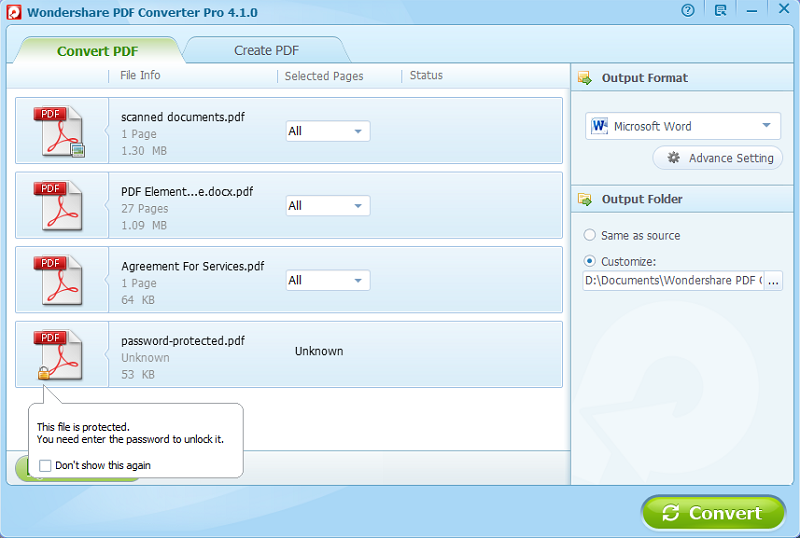Click the PDF Element docx.pdf file icon
Viewport: 800px width, 538px height.
58,206
